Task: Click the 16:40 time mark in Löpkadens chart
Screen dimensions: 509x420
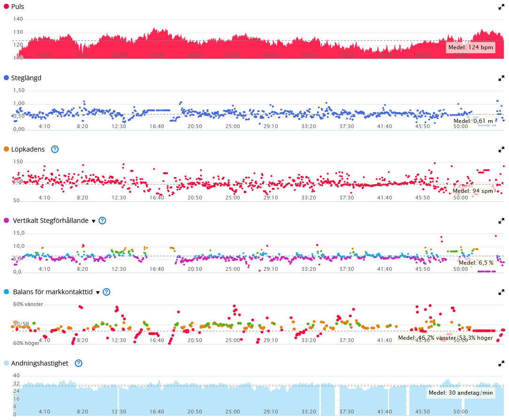Action: pos(157,198)
